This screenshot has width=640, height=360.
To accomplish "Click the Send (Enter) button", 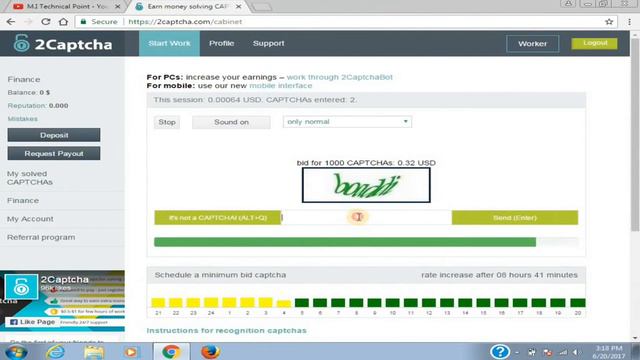I will pyautogui.click(x=515, y=218).
